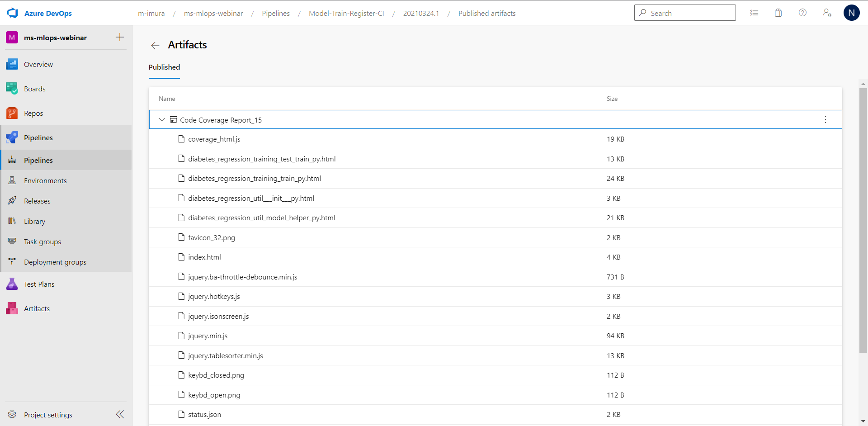The image size is (868, 426).
Task: Open the Boards section icon
Action: point(12,89)
